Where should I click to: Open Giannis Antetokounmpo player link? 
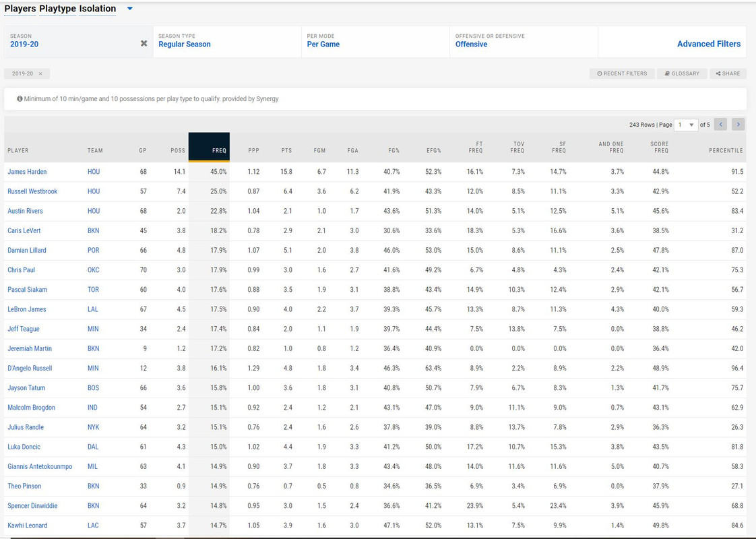[x=40, y=467]
